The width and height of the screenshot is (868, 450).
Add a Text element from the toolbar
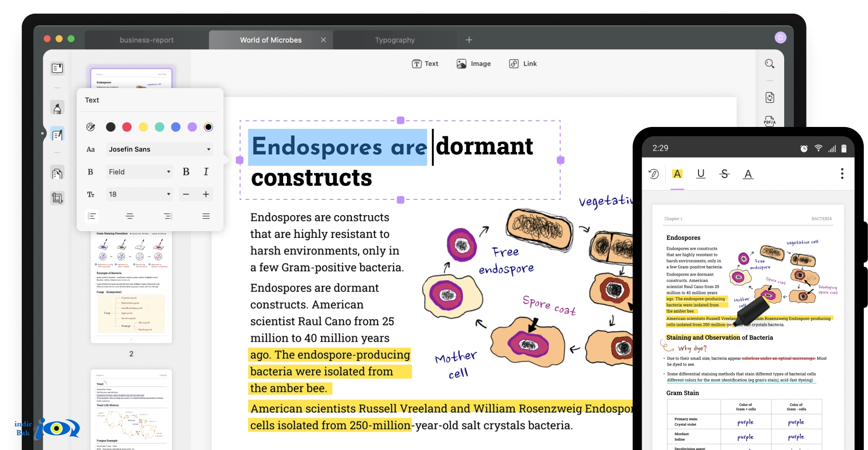coord(425,63)
